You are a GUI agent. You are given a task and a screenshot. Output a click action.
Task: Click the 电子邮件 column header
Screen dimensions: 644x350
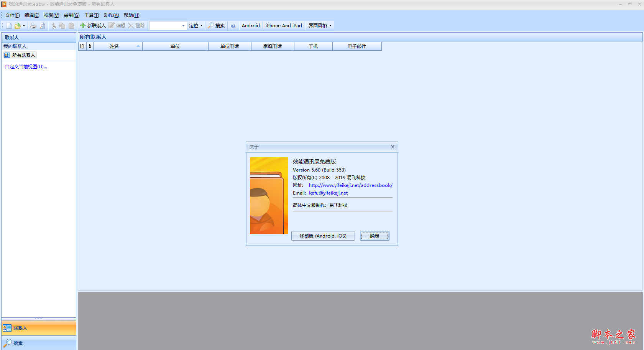357,46
